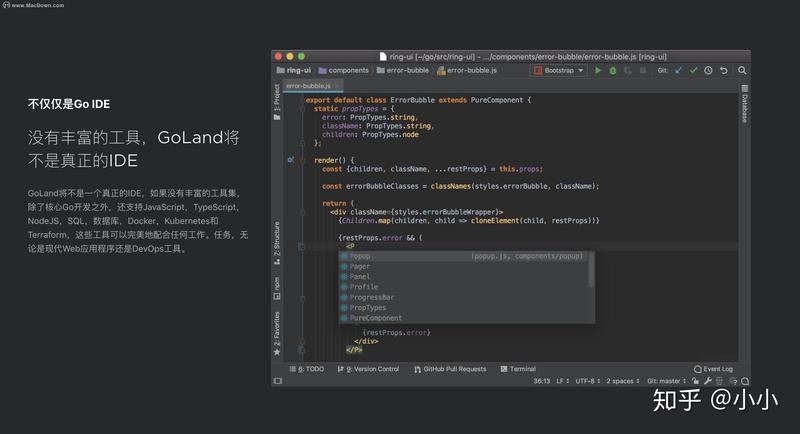The width and height of the screenshot is (800, 434).
Task: Choose PureComponent from the completion list
Action: coord(464,318)
